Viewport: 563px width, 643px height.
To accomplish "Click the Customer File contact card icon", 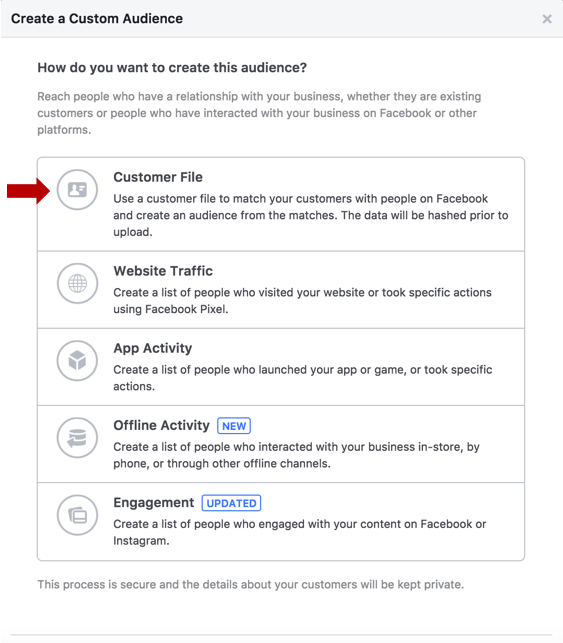I will [77, 190].
